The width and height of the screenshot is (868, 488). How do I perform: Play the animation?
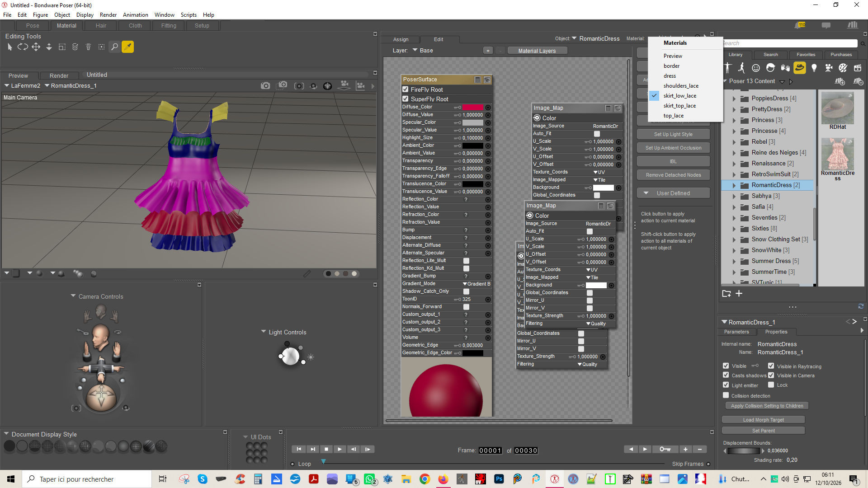tap(340, 449)
